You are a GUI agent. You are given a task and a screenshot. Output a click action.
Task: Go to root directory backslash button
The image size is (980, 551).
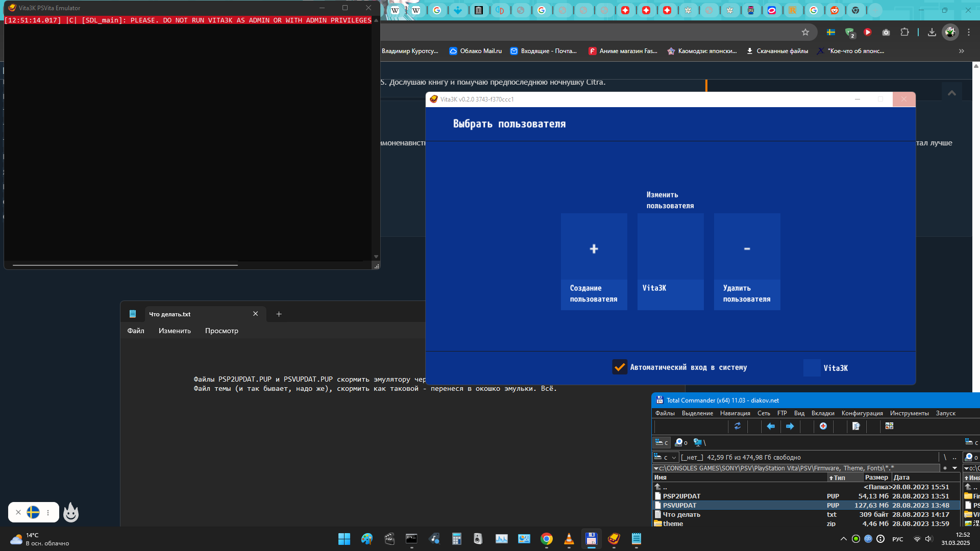[x=945, y=457]
